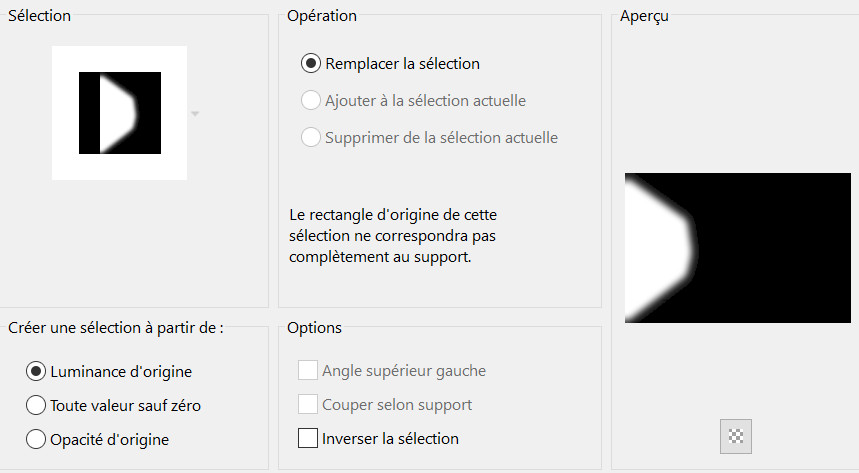
Task: Choose Ajouter à la sélection actuelle
Action: 310,101
